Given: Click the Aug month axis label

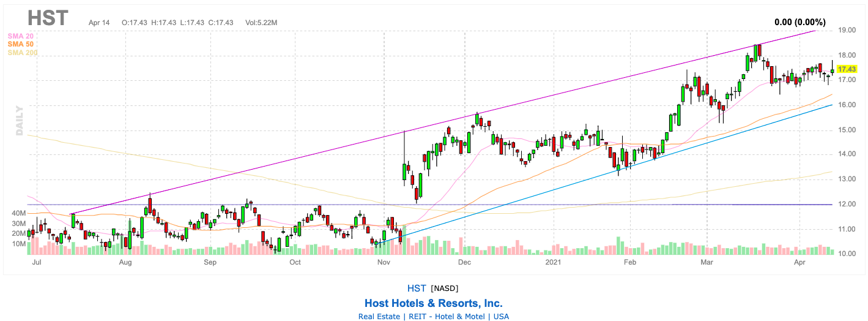Looking at the screenshot, I should click(125, 262).
